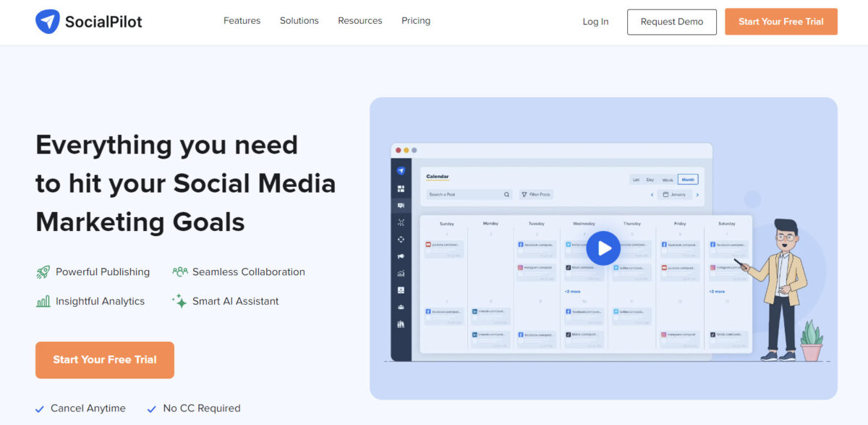Open the TikTok post on Saturday
This screenshot has width=868, height=425.
coord(728,339)
